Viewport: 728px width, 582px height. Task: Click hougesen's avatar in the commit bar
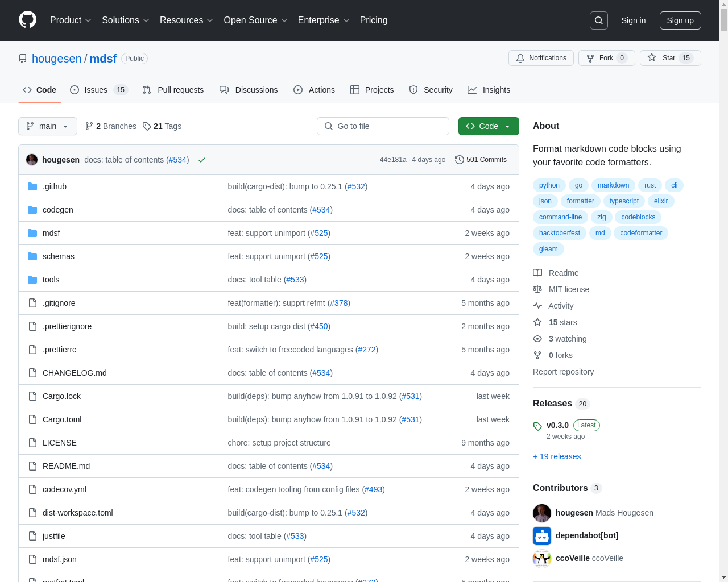tap(32, 160)
